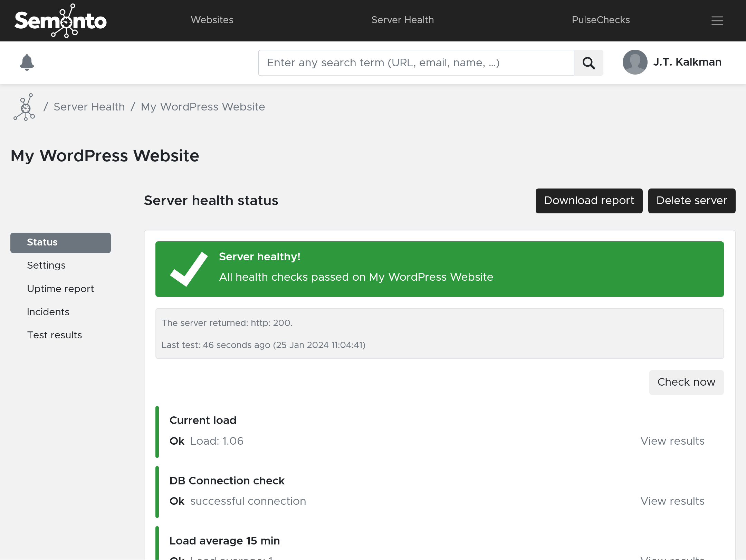Screen dimensions: 746x560
Task: Click the Server healthy green banner
Action: pos(440,269)
